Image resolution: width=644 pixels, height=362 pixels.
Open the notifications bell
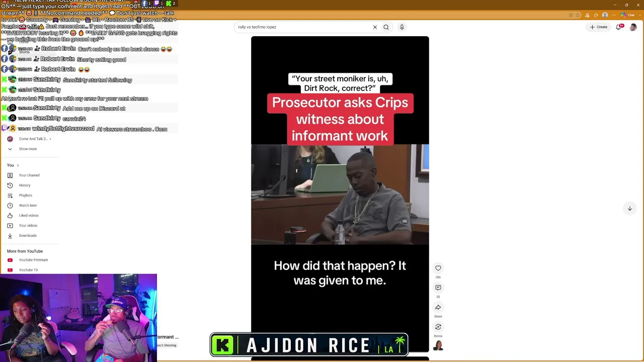(619, 27)
